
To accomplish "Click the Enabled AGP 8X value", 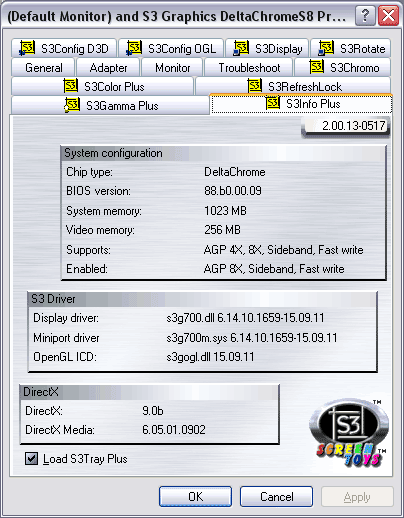I will (274, 269).
